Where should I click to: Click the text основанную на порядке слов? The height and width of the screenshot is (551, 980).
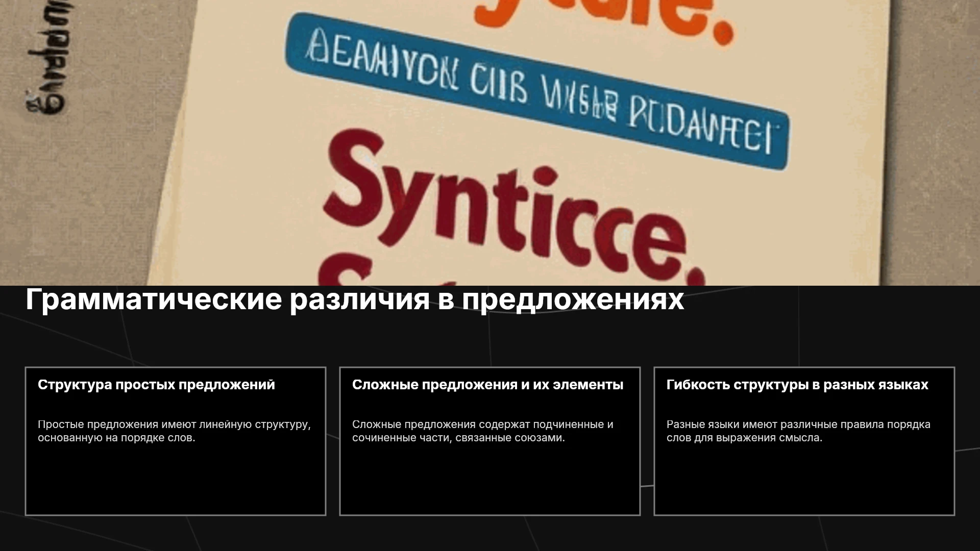pos(116,438)
